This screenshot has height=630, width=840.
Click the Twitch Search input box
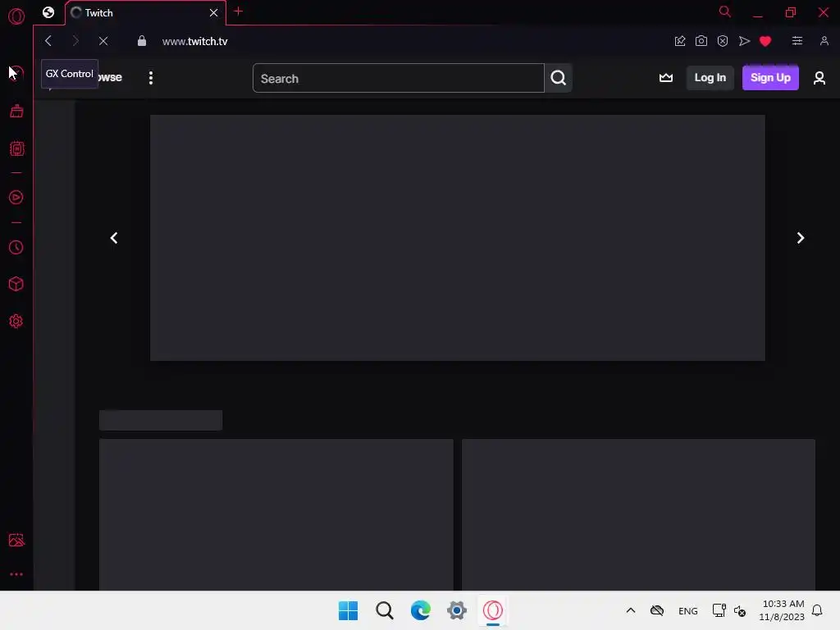click(399, 78)
